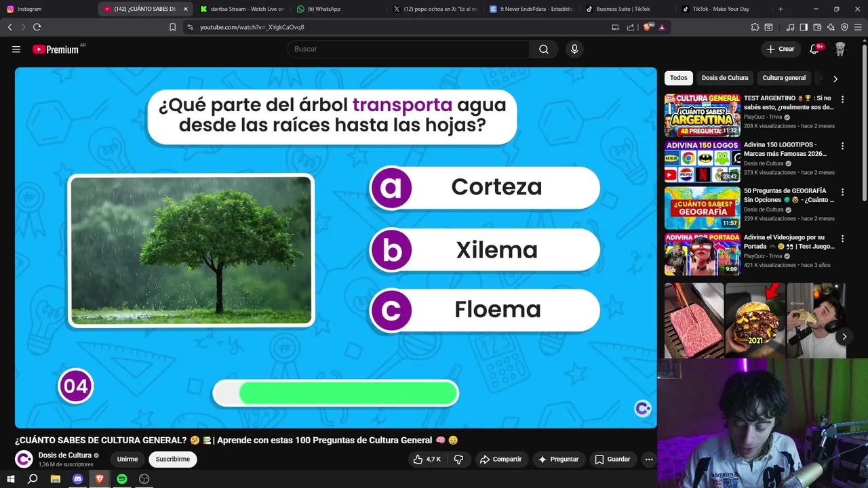
Task: Click the Preguntar button
Action: (x=558, y=460)
